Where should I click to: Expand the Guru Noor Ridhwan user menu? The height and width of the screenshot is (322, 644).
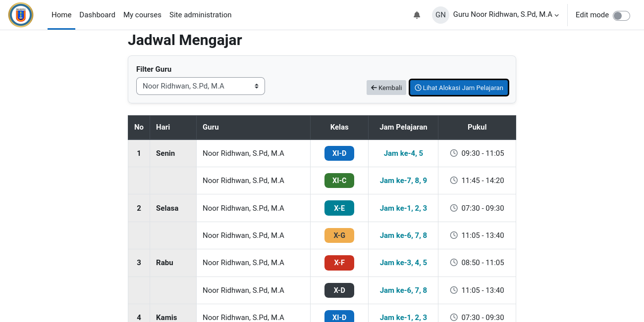pos(506,15)
